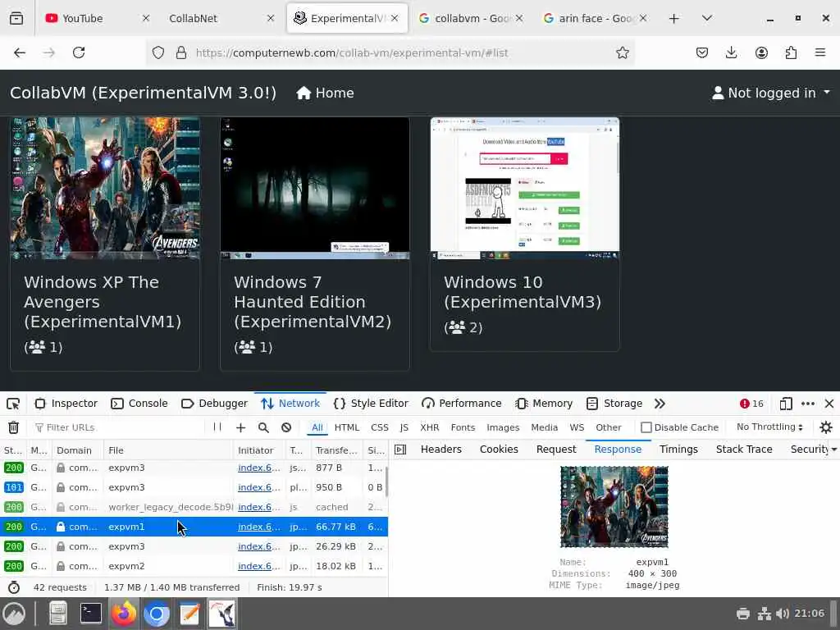This screenshot has height=630, width=840.
Task: Expand hidden details tabs arrow after Security
Action: 834,450
